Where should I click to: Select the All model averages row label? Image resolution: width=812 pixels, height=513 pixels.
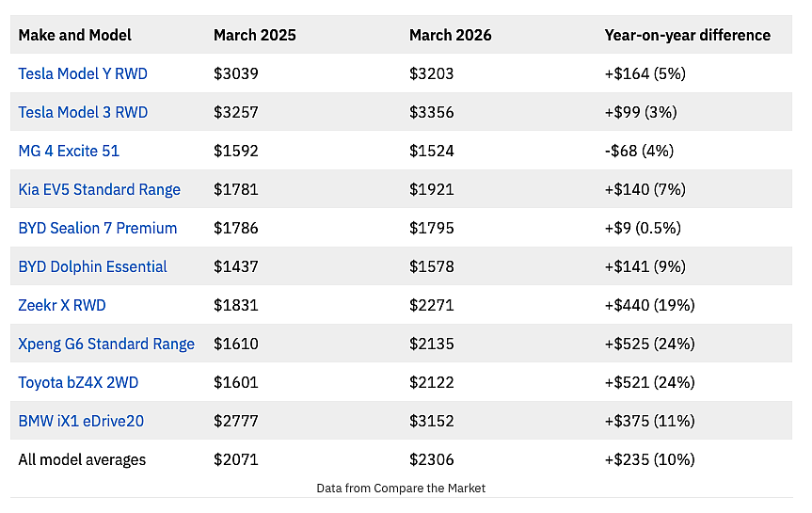point(82,459)
